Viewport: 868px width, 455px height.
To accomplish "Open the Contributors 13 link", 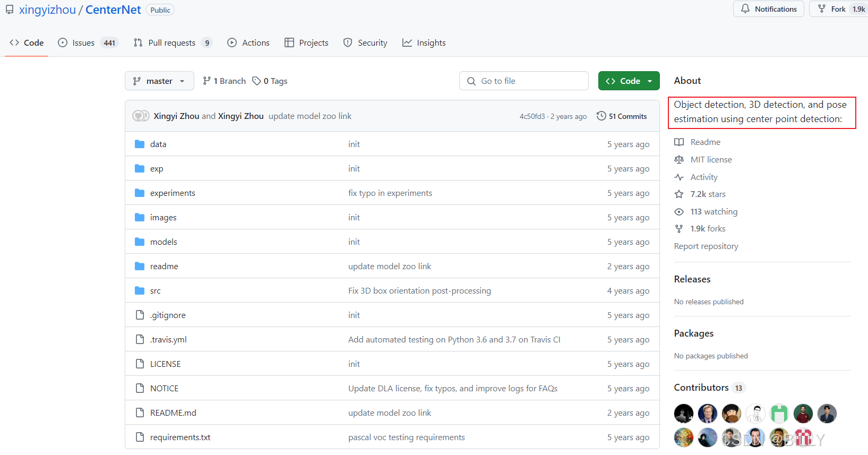I will tap(710, 387).
